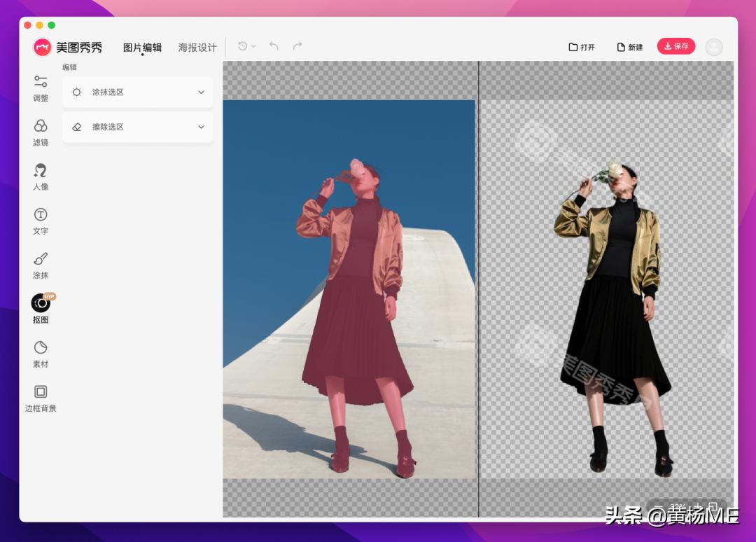756x542 pixels.
Task: Expand the 涂抹选区 paint selection options
Action: point(137,92)
